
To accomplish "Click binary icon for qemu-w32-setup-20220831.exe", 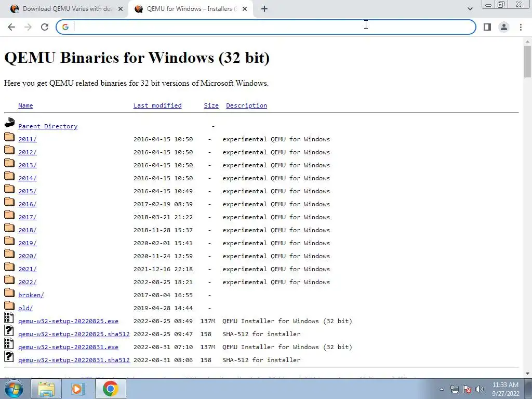I will (9, 343).
